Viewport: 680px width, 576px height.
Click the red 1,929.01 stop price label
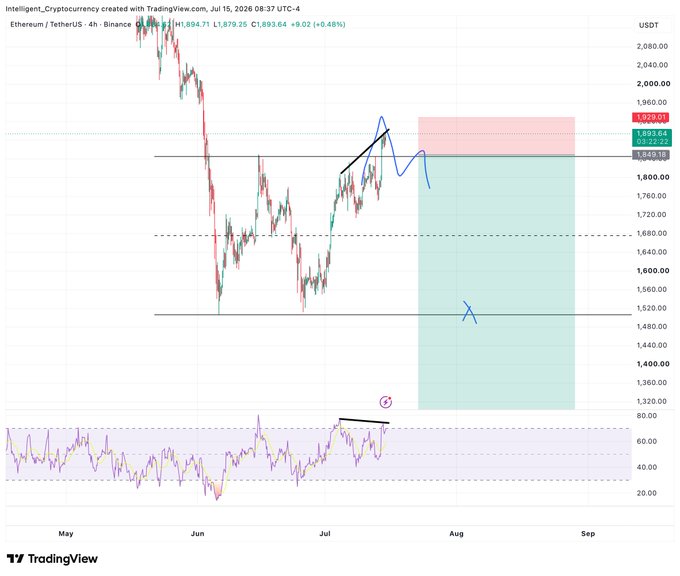tap(651, 117)
